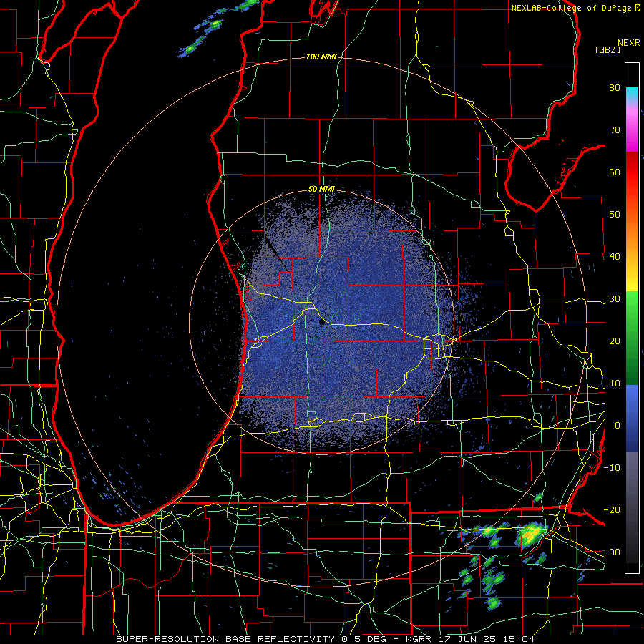The height and width of the screenshot is (644, 644).
Task: Click 'SUPER-RESOLUTION BASE REFLECTIVITY' title text
Action: coord(225,639)
